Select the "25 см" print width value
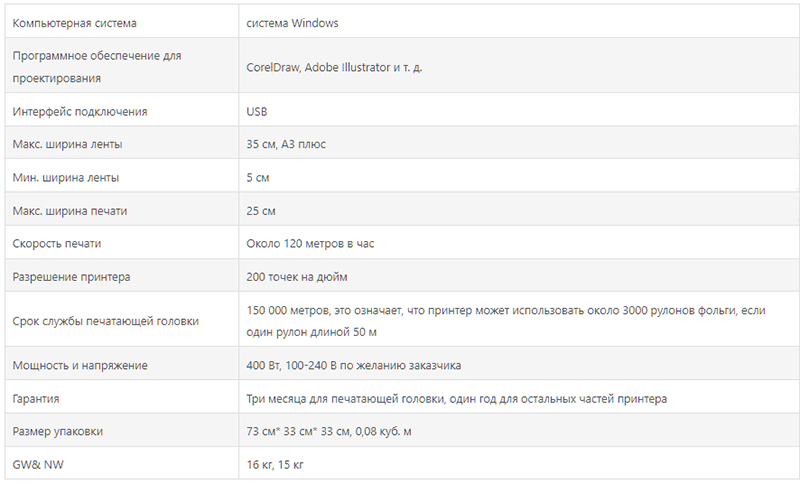The image size is (800, 484). pyautogui.click(x=261, y=211)
